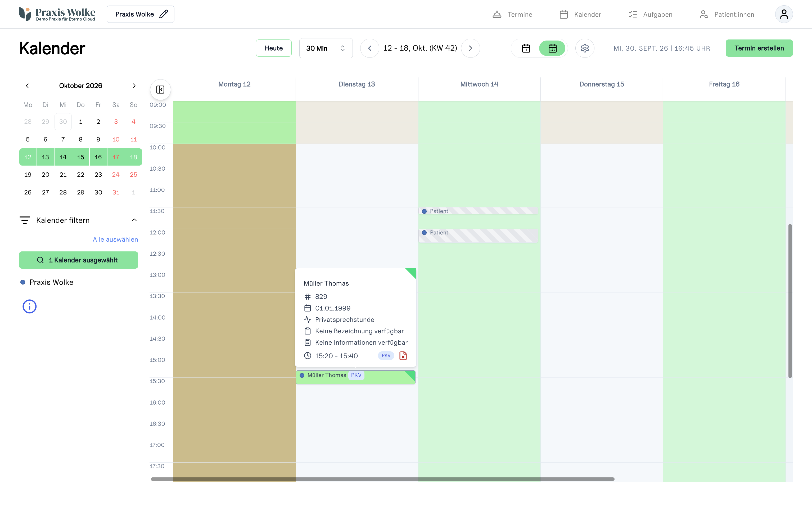Select October 1 in mini calendar
The height and width of the screenshot is (506, 812).
point(80,122)
